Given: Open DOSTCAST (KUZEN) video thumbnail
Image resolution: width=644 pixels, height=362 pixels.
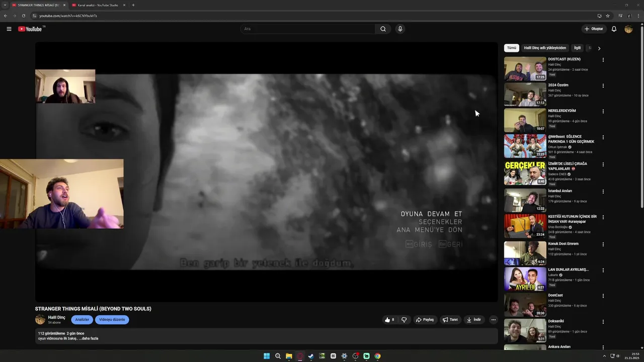Looking at the screenshot, I should pyautogui.click(x=525, y=68).
